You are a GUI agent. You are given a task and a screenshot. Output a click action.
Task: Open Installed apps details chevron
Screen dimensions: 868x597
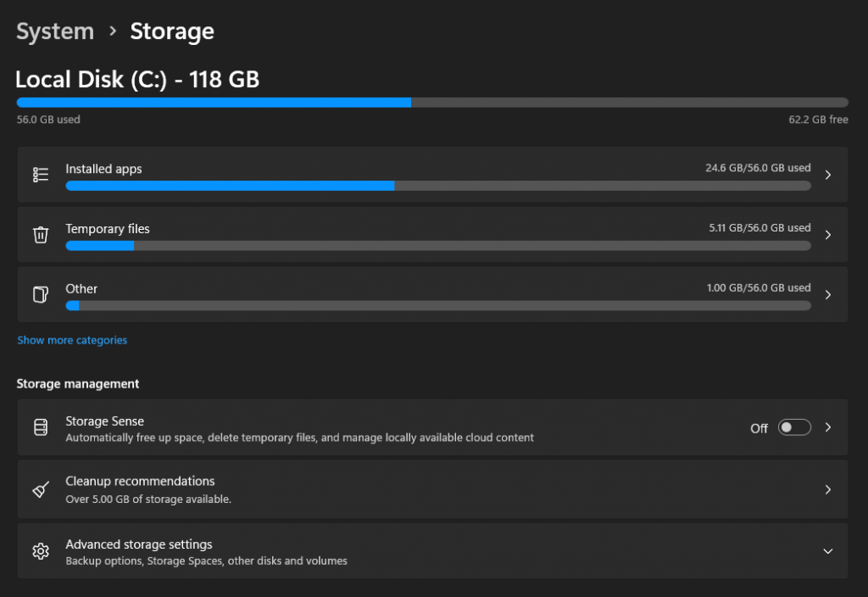tap(828, 175)
